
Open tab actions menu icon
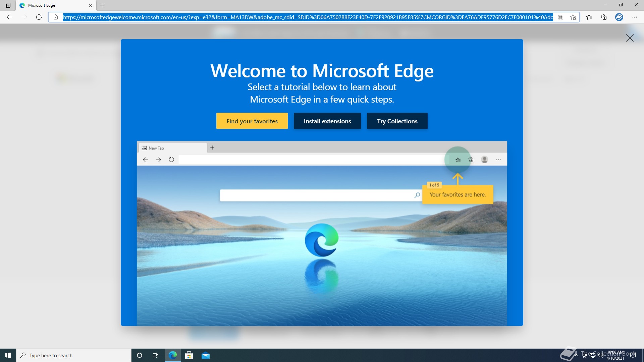[x=8, y=5]
